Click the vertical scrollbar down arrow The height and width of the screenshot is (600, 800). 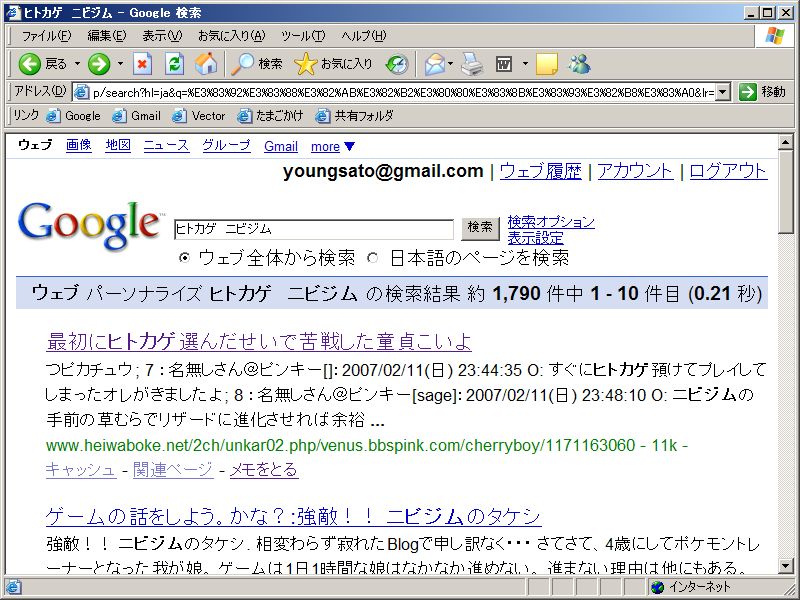[786, 567]
